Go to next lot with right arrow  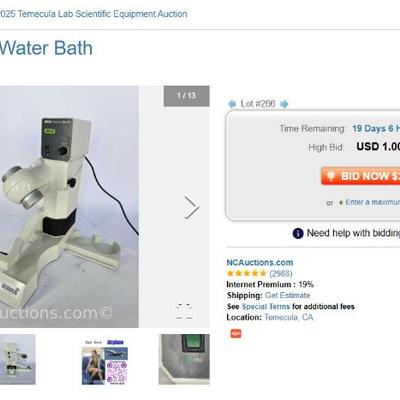[284, 104]
